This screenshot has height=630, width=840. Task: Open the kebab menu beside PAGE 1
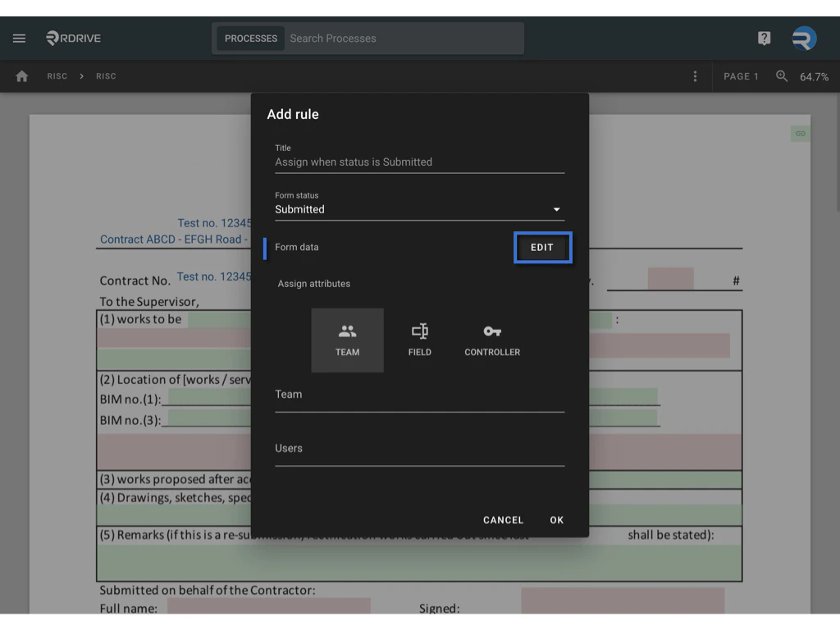[x=695, y=75]
